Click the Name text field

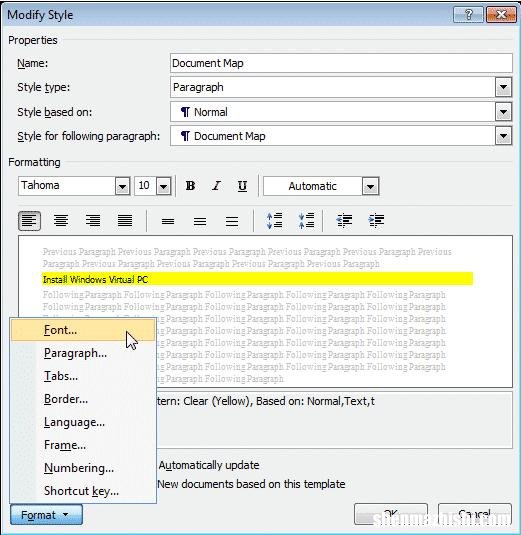click(x=341, y=63)
